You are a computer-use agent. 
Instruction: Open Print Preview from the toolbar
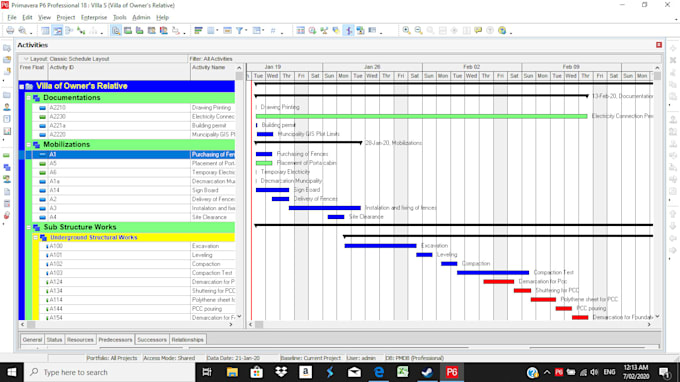[x=22, y=30]
